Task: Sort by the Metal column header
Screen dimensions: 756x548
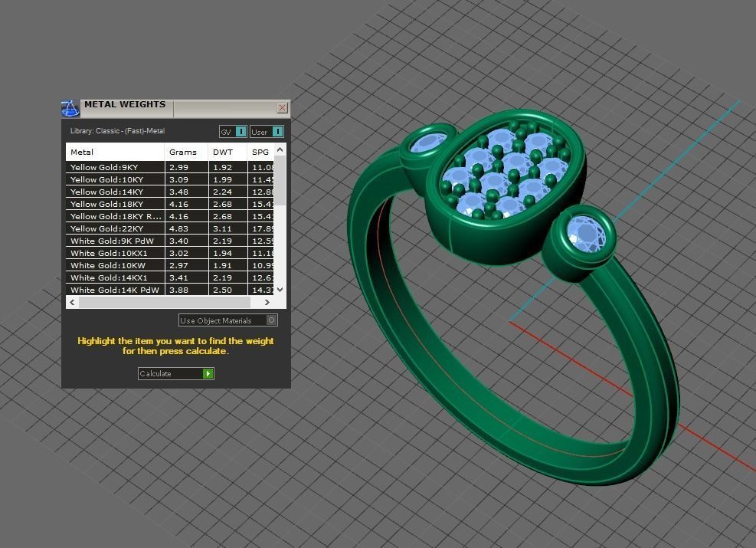Action: (x=115, y=152)
